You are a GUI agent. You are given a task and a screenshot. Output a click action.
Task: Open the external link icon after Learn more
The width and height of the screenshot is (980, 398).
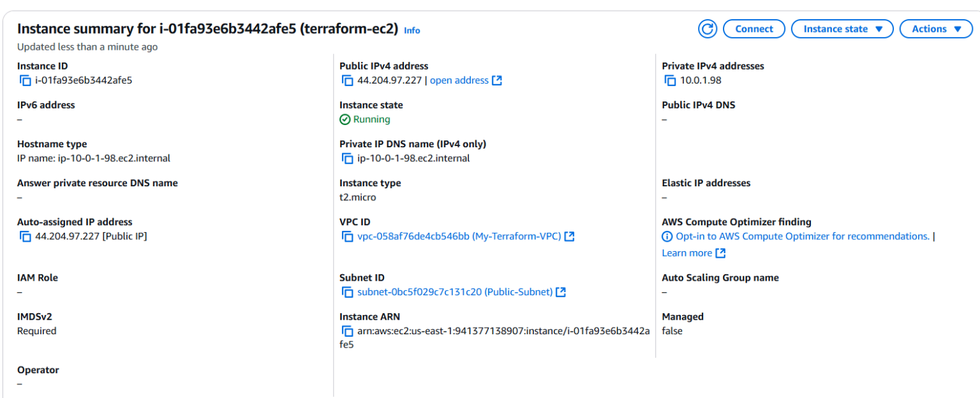click(x=720, y=253)
